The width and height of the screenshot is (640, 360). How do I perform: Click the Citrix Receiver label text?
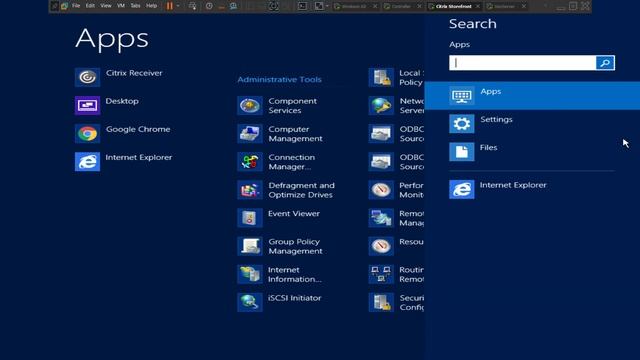tap(134, 73)
